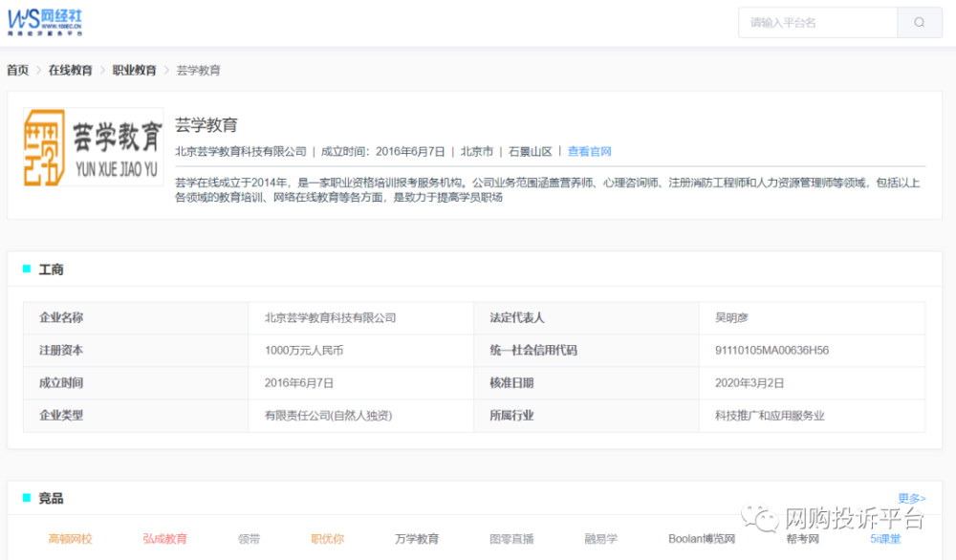The image size is (956, 560).
Task: Click the 芸学教育 company logo image
Action: [x=94, y=146]
